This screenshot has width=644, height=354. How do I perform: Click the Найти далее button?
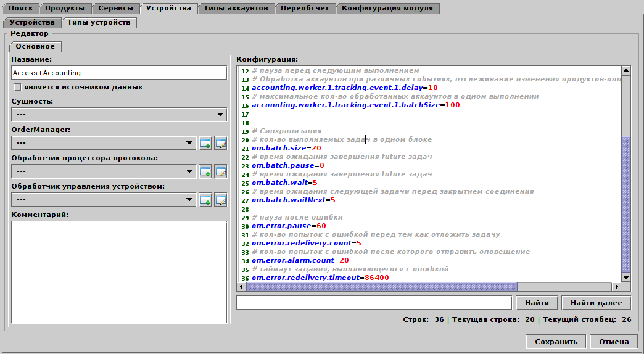tap(596, 303)
